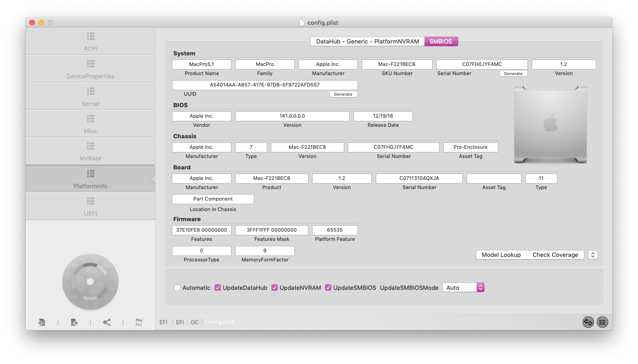Open the Misc sidebar section

90,124
